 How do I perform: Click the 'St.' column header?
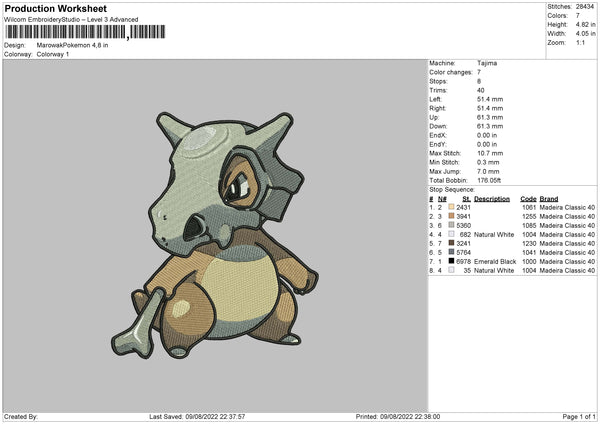click(466, 199)
